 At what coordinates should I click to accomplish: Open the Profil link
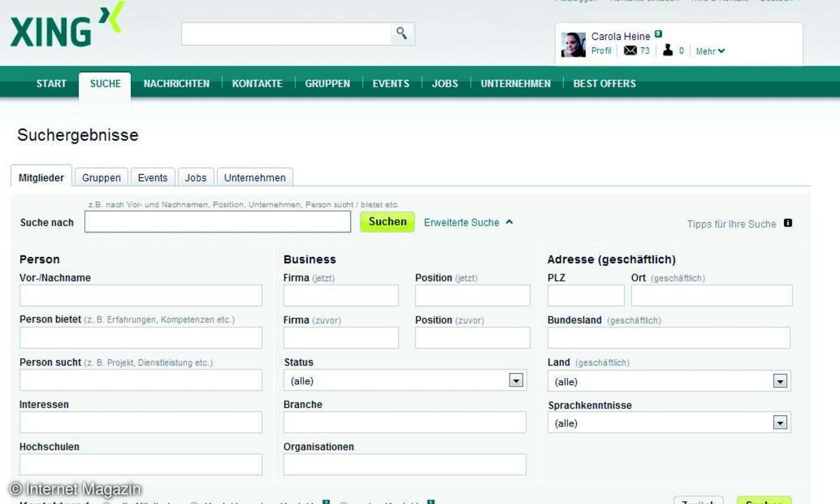point(601,51)
